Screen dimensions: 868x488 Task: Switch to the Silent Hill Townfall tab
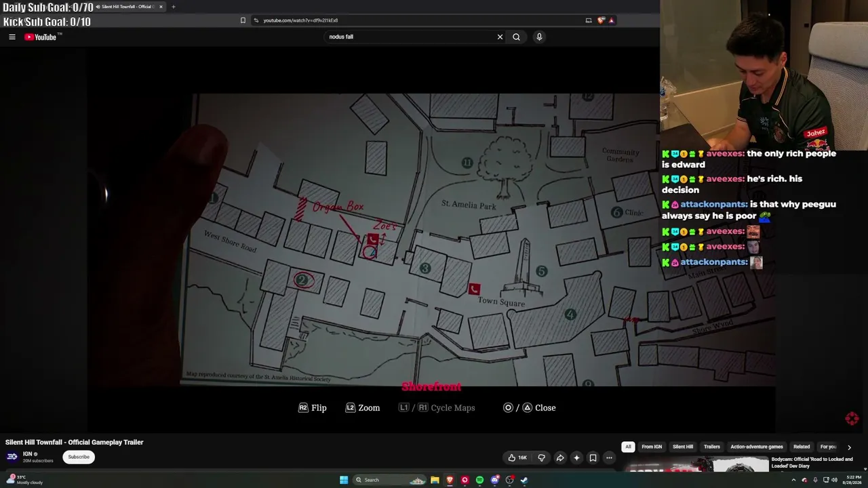pyautogui.click(x=127, y=7)
